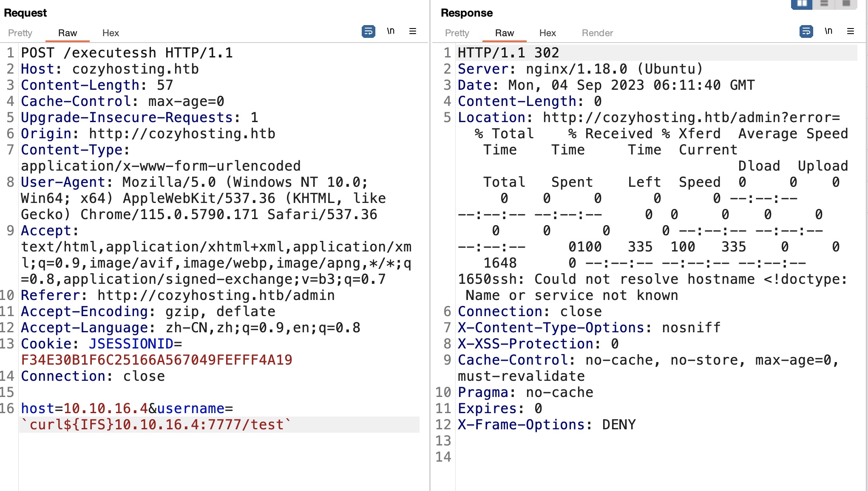
Task: Click the POST /executessh request line
Action: [127, 53]
